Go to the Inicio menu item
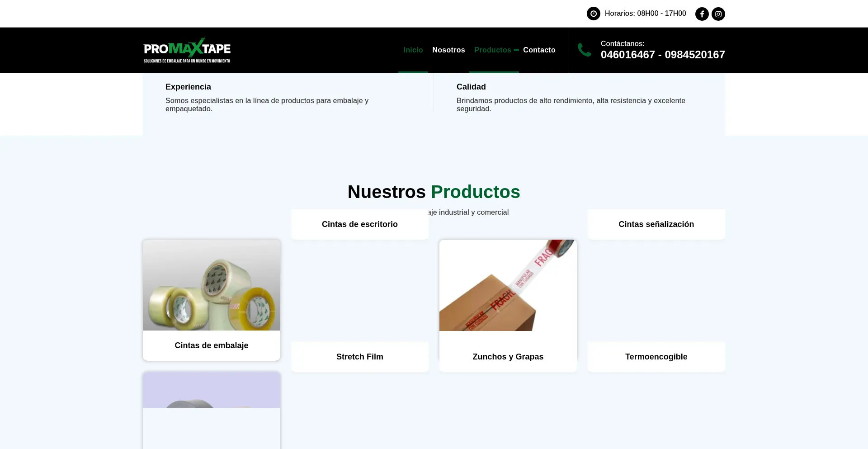 pos(413,50)
